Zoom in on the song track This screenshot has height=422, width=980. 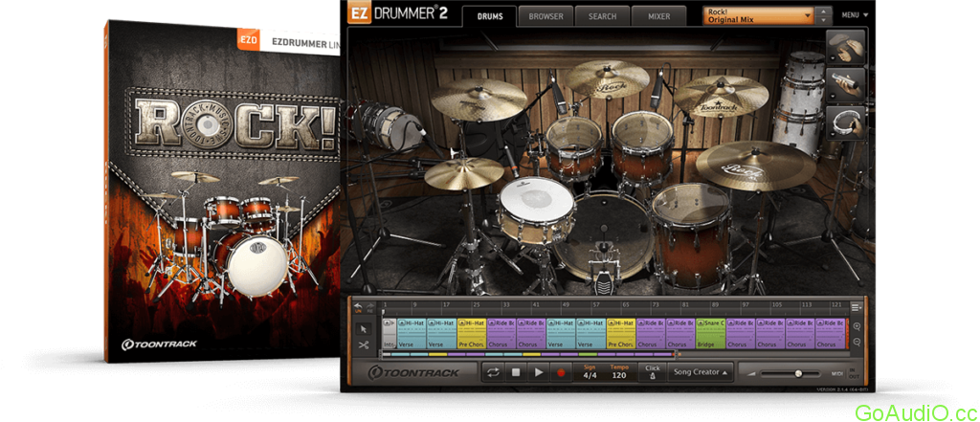coord(857,327)
